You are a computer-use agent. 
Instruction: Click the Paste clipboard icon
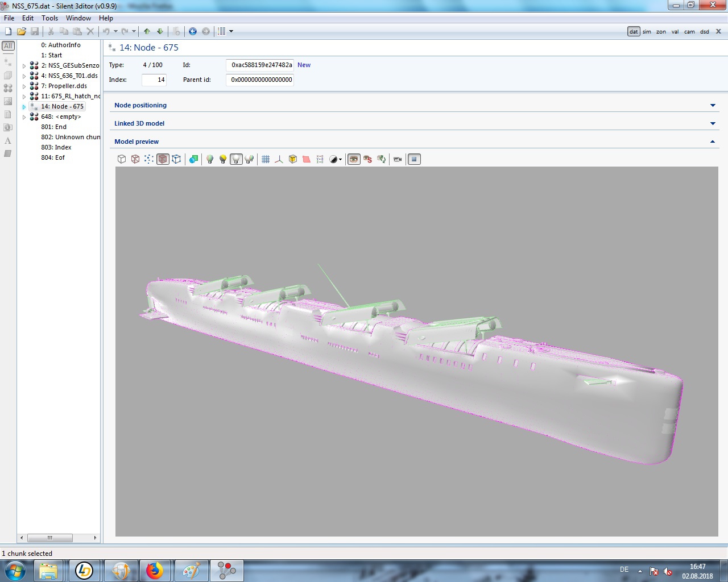[x=77, y=31]
